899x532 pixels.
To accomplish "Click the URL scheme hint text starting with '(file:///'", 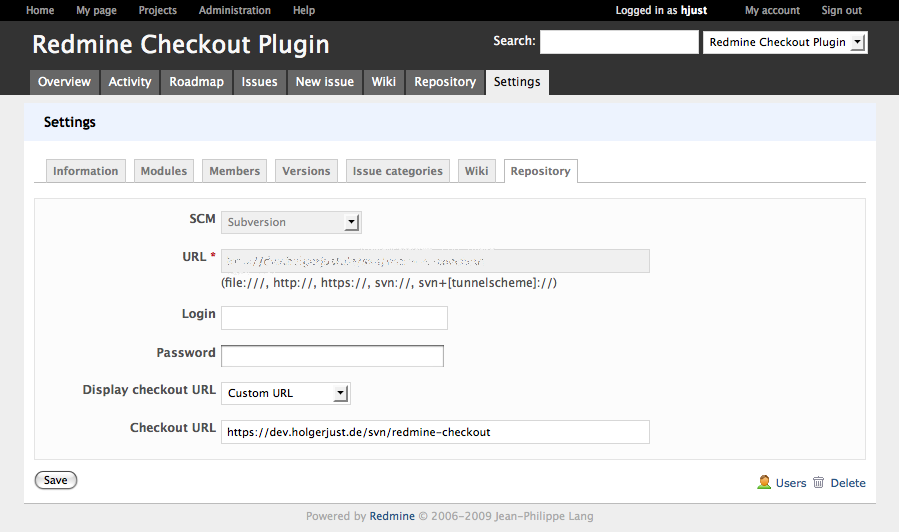I will [389, 283].
